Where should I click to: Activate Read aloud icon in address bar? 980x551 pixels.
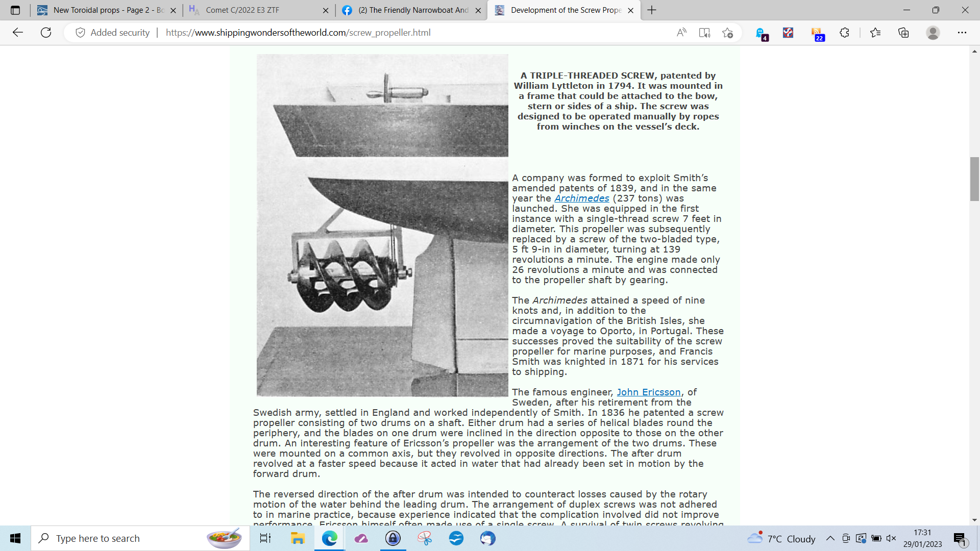pos(681,33)
